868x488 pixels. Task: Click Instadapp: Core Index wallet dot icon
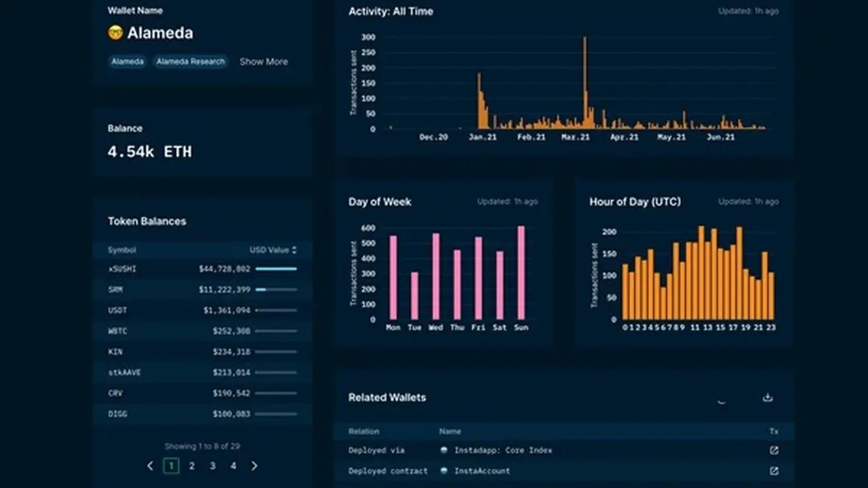[x=444, y=450]
